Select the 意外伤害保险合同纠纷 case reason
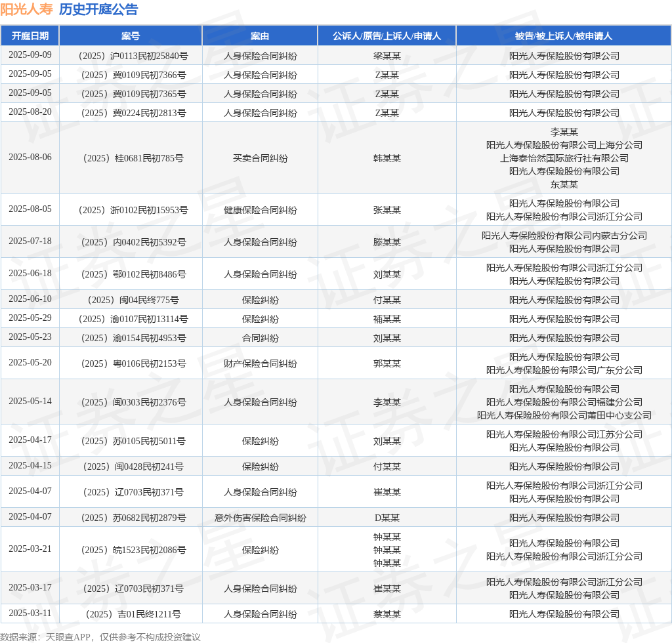 pos(260,518)
